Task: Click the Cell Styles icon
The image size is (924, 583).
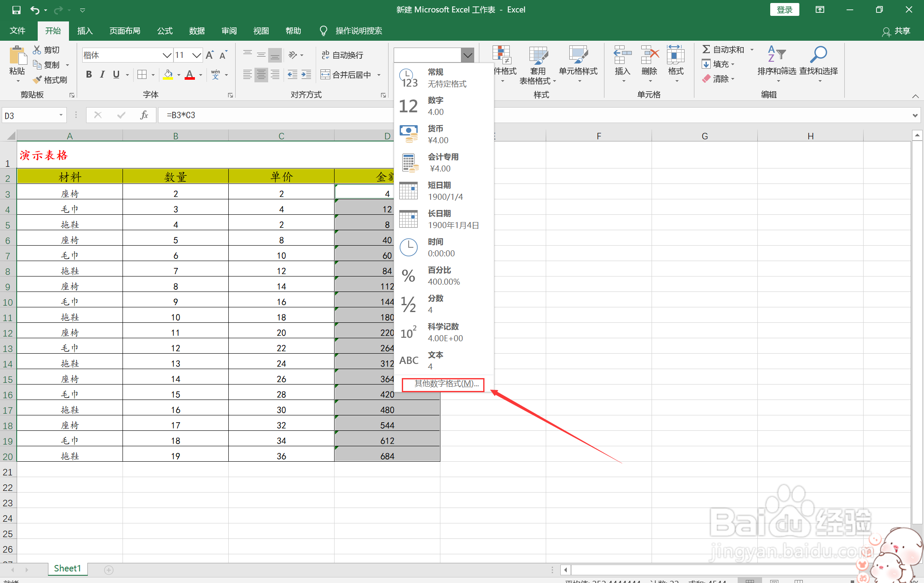Action: (578, 55)
